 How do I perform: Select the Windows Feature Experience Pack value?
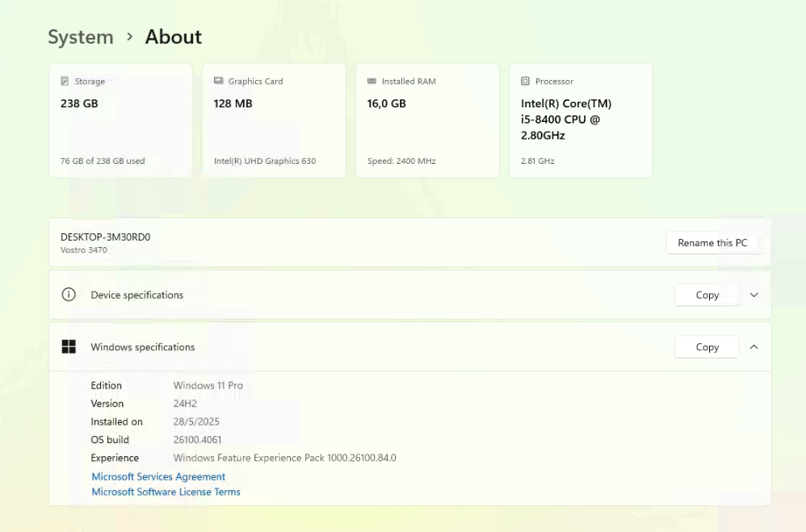(285, 458)
